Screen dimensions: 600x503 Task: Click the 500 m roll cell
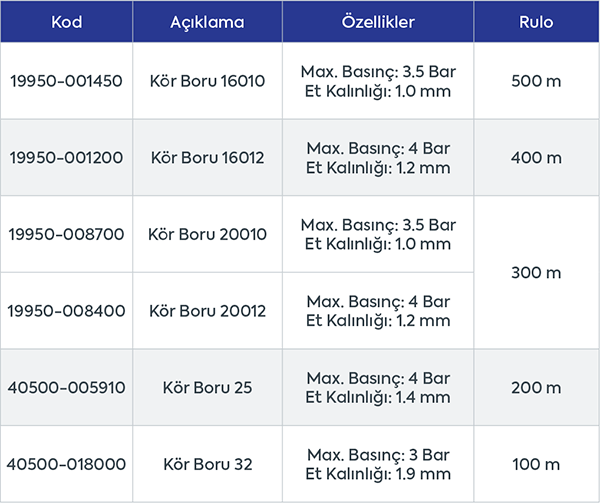(537, 81)
